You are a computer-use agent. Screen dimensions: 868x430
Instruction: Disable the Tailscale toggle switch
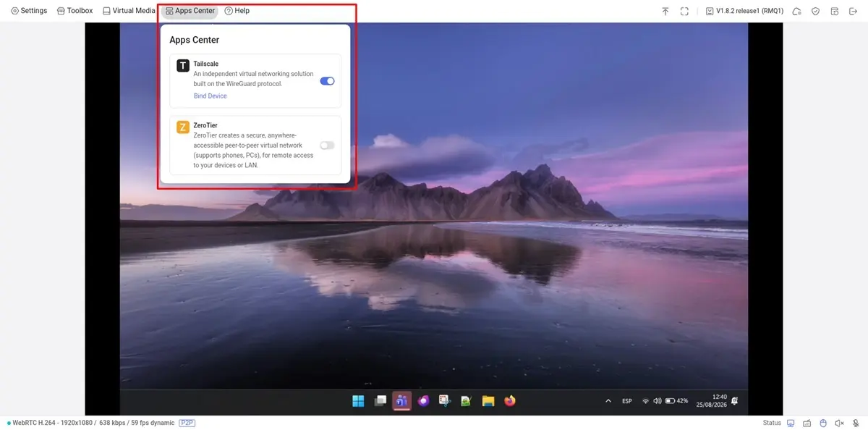pyautogui.click(x=327, y=81)
